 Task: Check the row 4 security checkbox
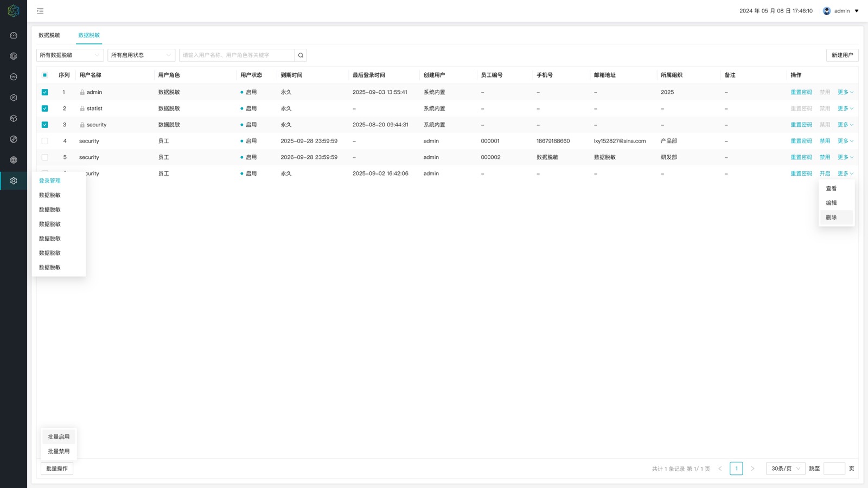(x=44, y=141)
